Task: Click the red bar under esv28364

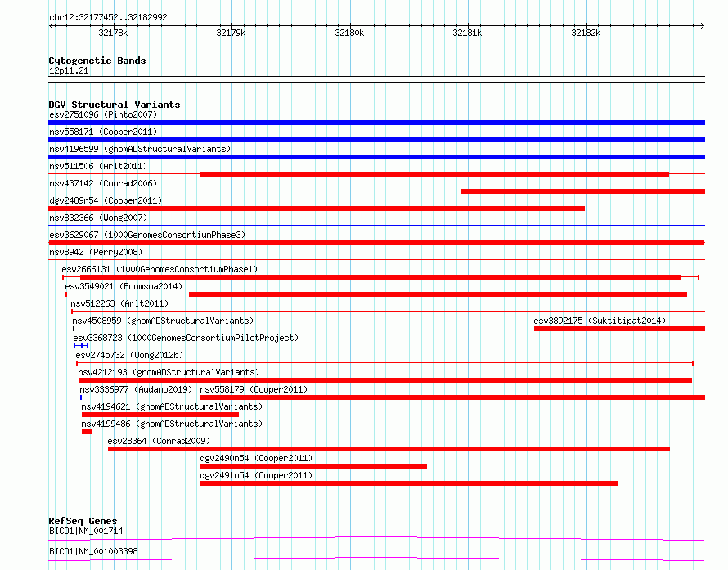Action: pos(389,449)
